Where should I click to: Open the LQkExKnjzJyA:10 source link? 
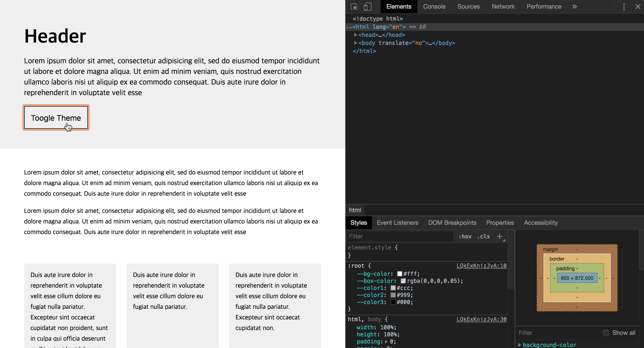pyautogui.click(x=481, y=266)
